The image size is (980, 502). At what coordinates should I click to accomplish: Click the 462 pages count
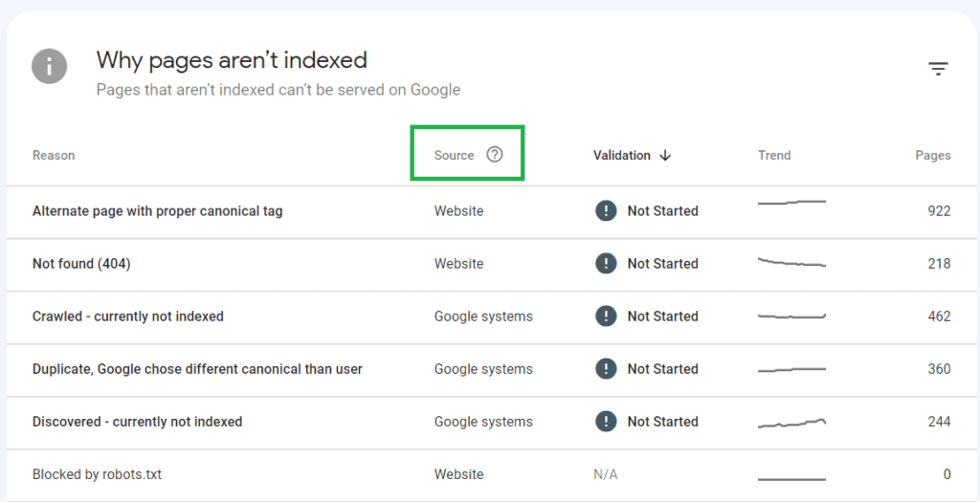(x=939, y=316)
